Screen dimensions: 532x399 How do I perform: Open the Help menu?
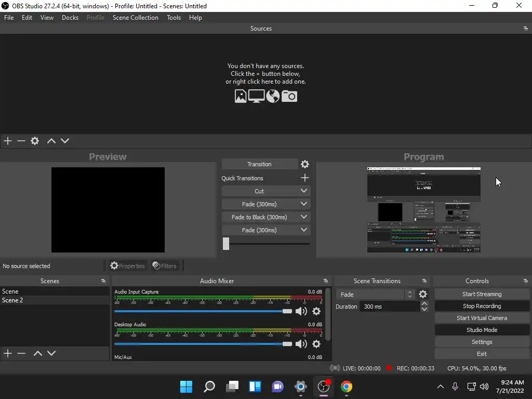click(x=195, y=18)
